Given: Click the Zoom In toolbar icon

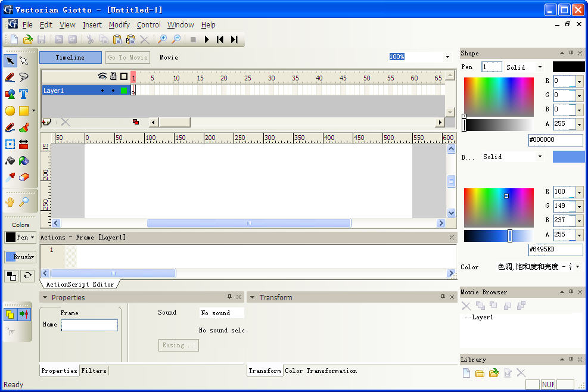Looking at the screenshot, I should 161,39.
